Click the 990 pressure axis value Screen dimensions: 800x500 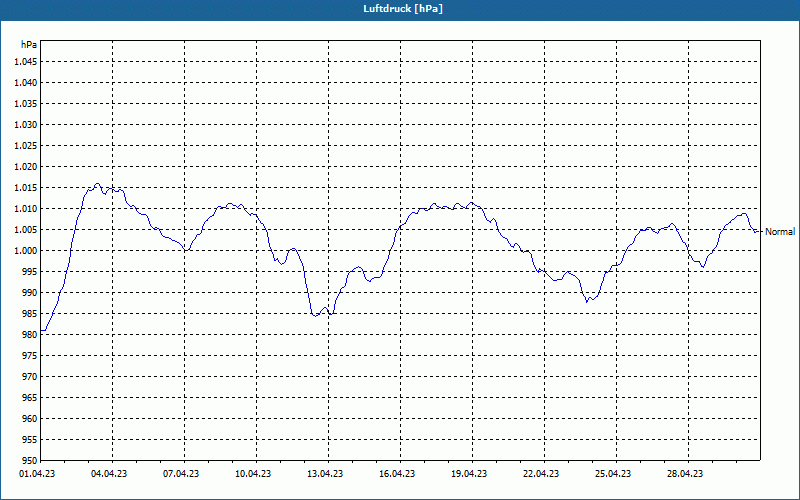click(x=30, y=293)
